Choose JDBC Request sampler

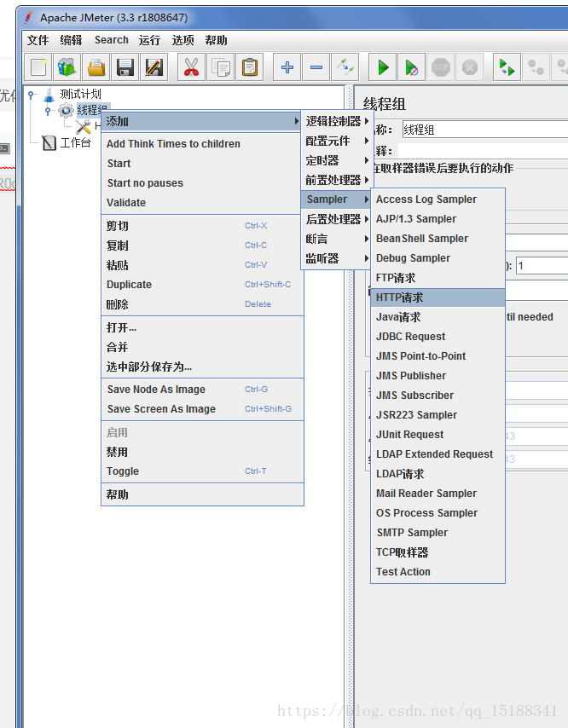click(438, 337)
